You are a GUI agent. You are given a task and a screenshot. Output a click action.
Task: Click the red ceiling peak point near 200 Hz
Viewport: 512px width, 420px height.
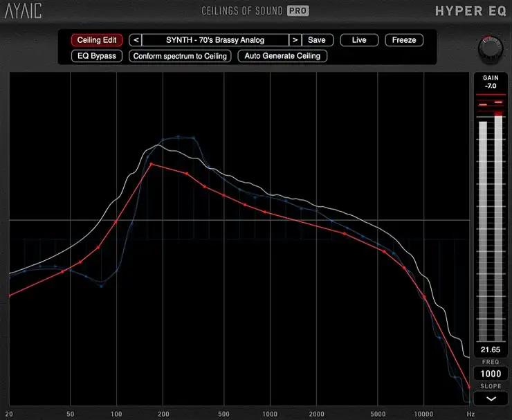tap(152, 164)
